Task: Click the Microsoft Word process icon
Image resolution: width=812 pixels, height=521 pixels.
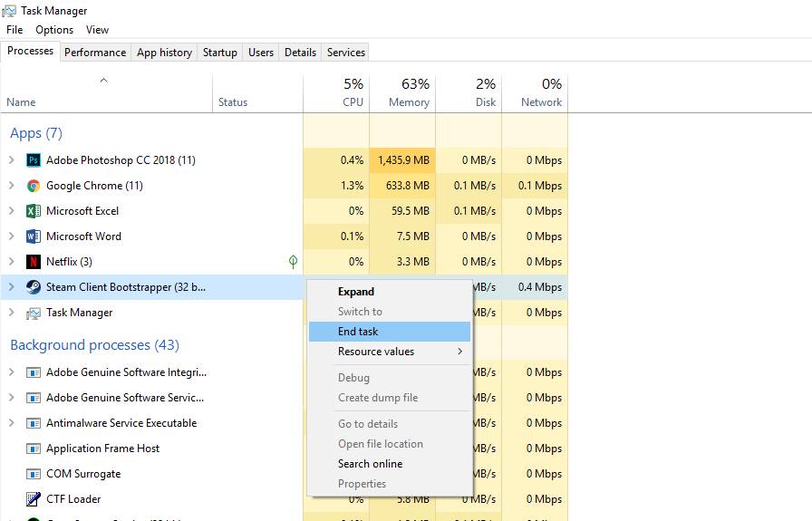Action: point(34,236)
